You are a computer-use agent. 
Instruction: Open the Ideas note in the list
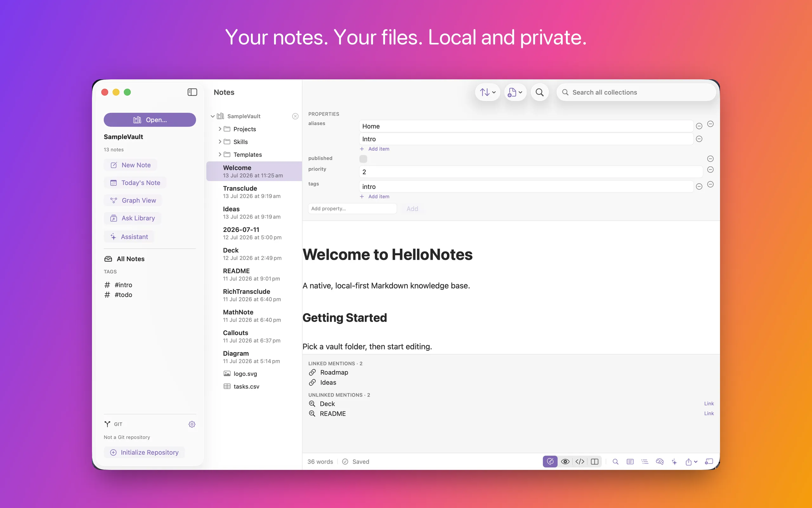(254, 213)
